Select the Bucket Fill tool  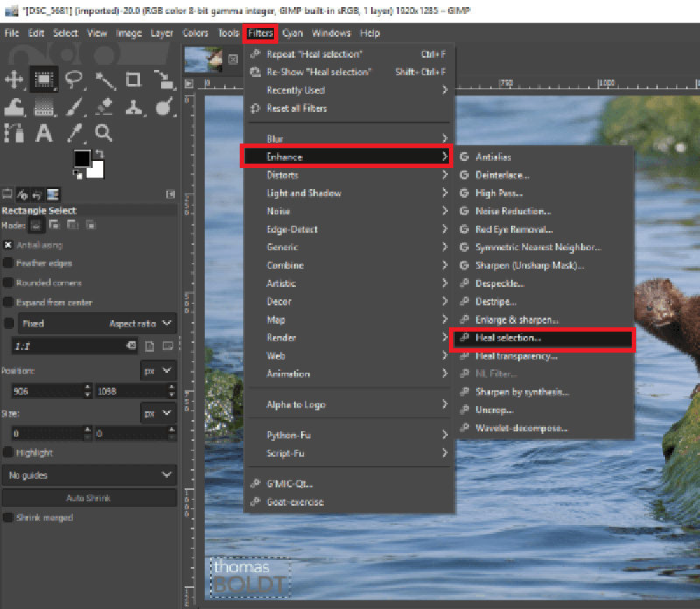click(15, 107)
